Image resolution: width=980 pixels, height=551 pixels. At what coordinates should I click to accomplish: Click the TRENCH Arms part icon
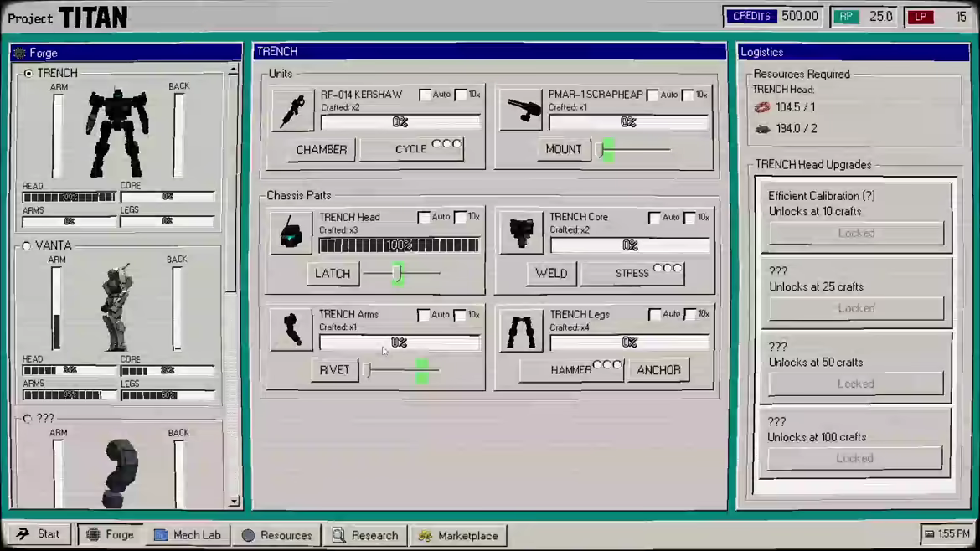click(x=291, y=329)
